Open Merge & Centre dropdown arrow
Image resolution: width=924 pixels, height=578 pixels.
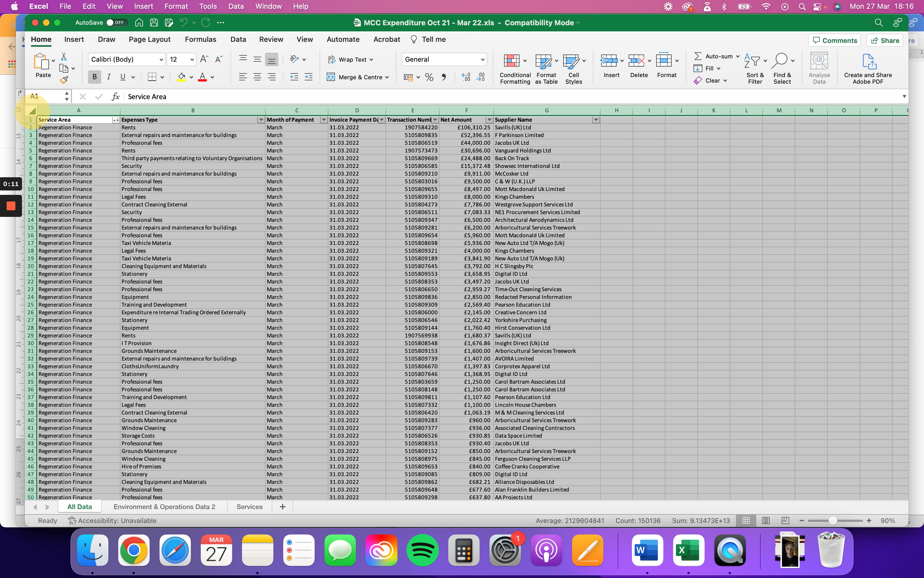[x=387, y=77]
